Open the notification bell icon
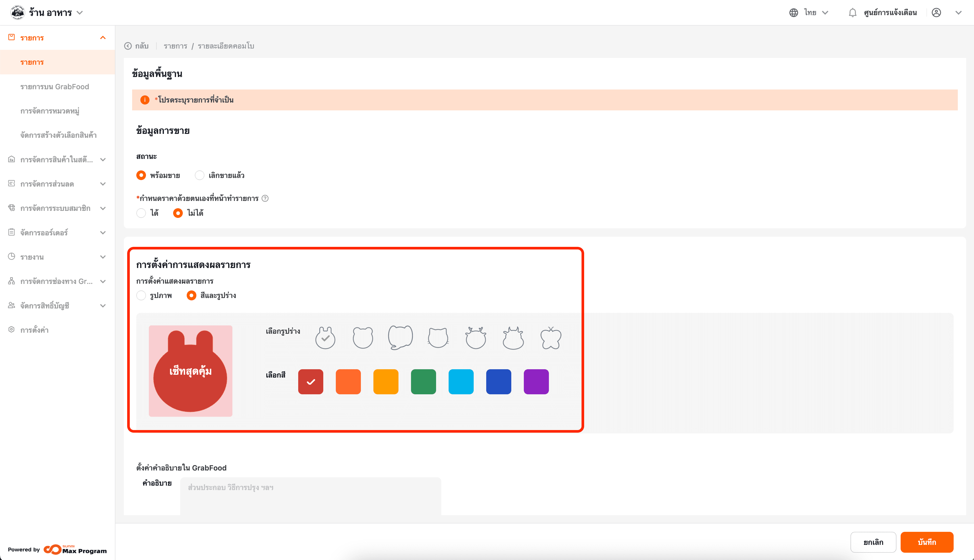 852,13
